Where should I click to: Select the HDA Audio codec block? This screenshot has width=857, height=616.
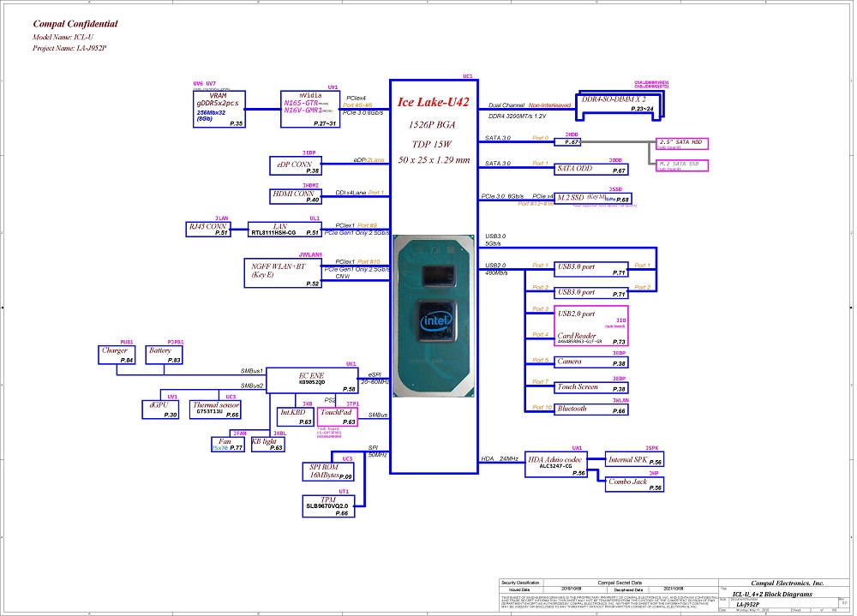click(x=556, y=464)
